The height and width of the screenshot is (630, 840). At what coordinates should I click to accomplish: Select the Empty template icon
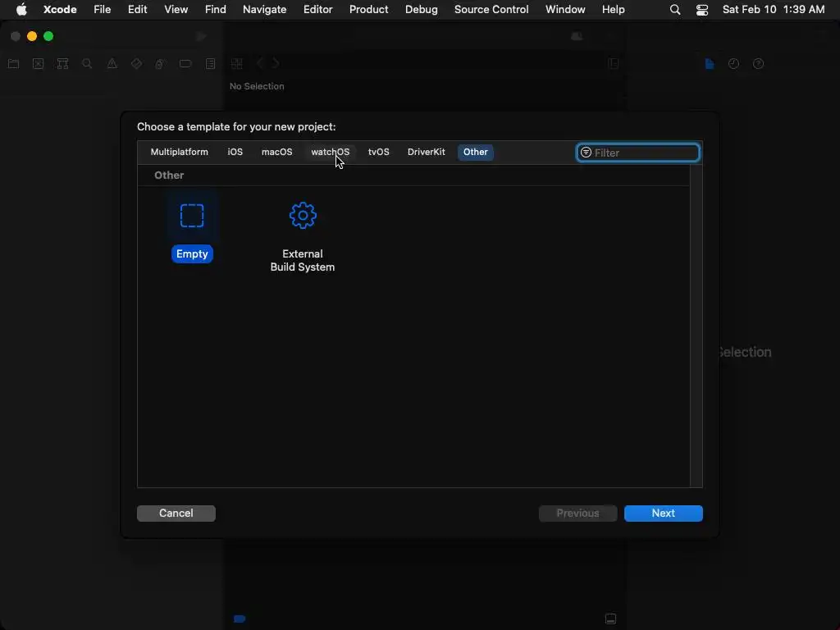pos(192,216)
